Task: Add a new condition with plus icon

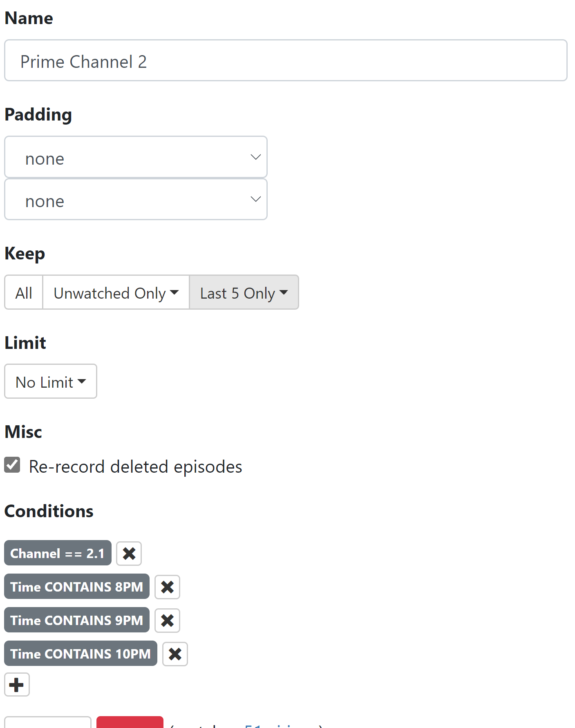Action: pos(17,685)
